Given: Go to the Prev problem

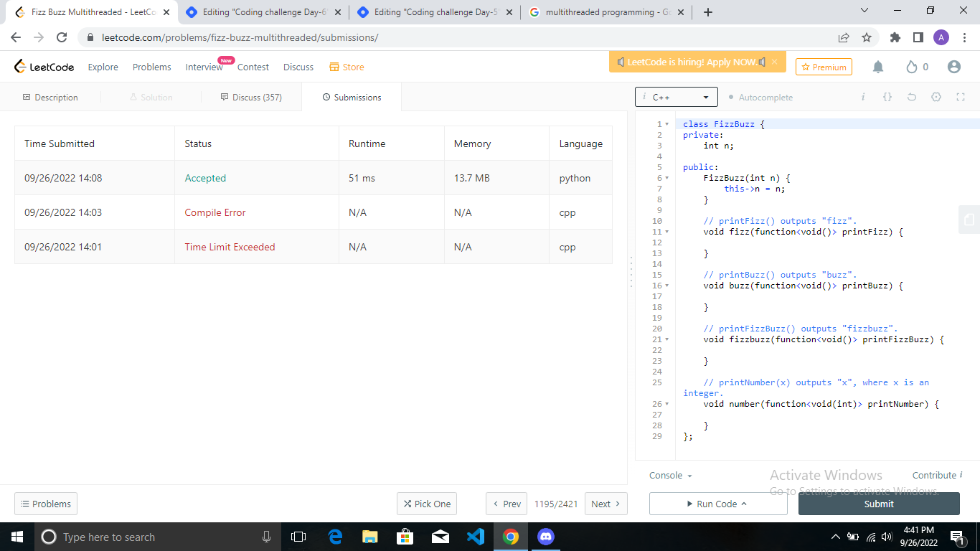Looking at the screenshot, I should (x=507, y=504).
